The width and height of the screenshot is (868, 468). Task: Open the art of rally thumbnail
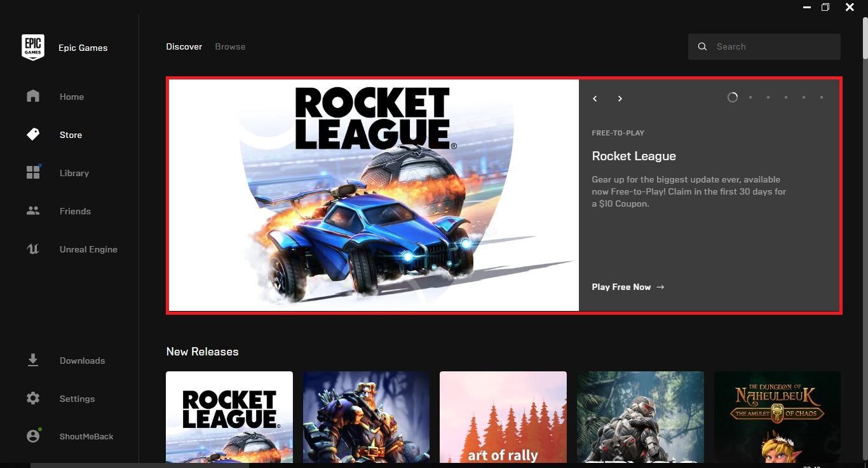(x=503, y=417)
